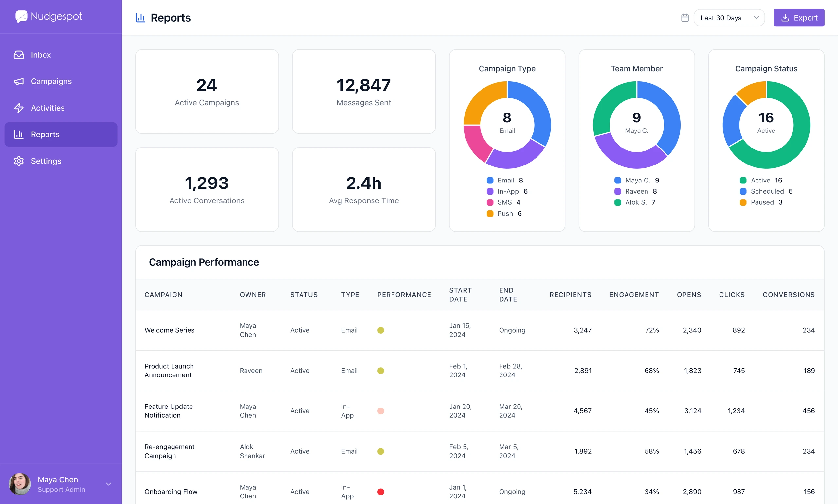
Task: Click the bar chart icon next to Reports title
Action: click(x=140, y=18)
